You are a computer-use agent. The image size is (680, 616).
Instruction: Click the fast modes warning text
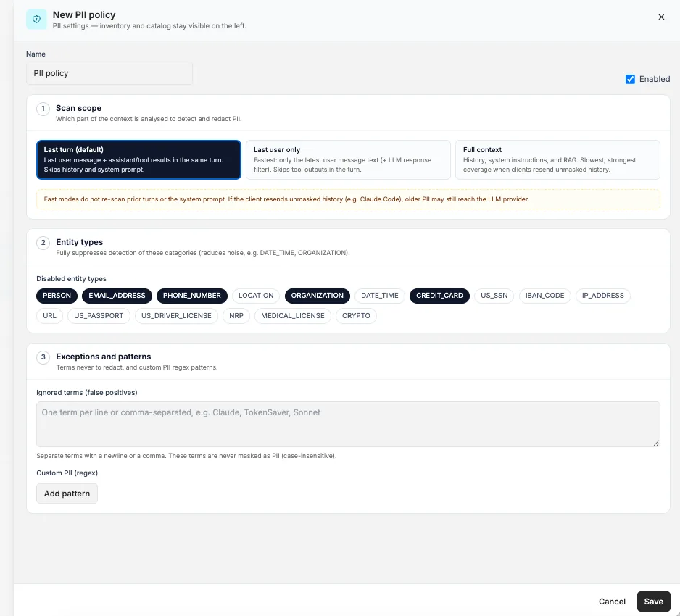pos(286,199)
